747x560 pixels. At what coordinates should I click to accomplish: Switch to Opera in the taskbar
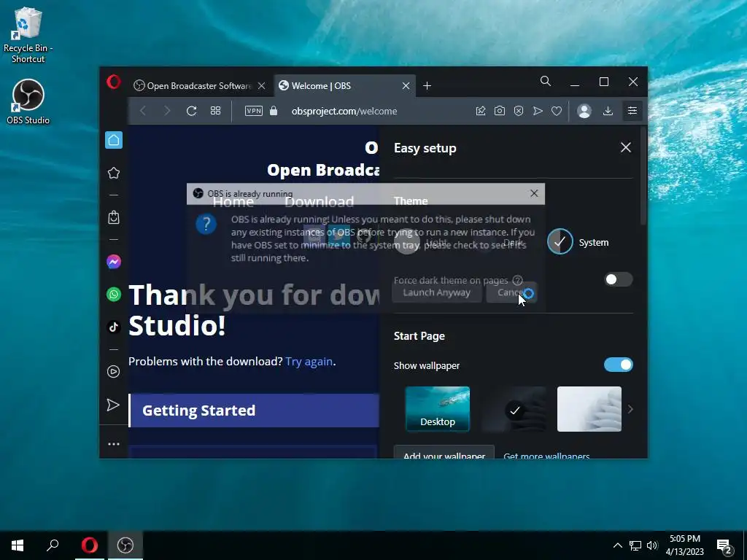click(90, 545)
